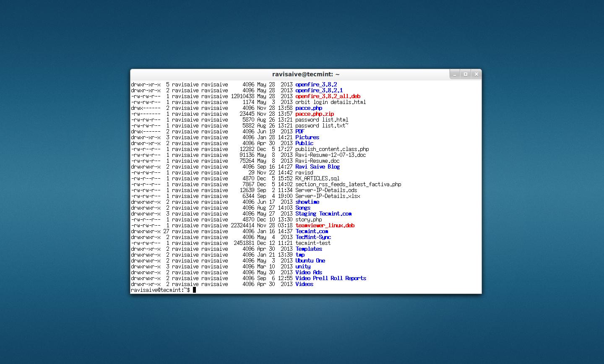Select the Pictures folder entry
The width and height of the screenshot is (604, 364).
point(307,137)
